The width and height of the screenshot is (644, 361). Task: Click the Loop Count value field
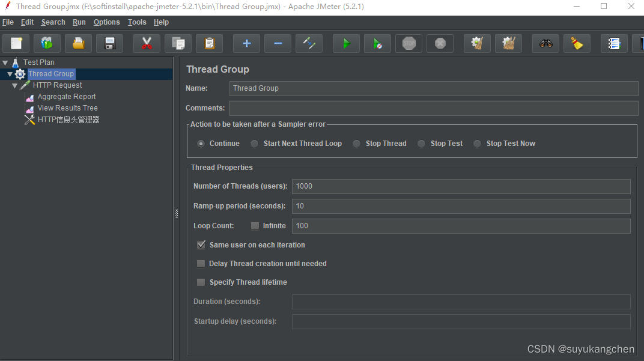(x=461, y=226)
